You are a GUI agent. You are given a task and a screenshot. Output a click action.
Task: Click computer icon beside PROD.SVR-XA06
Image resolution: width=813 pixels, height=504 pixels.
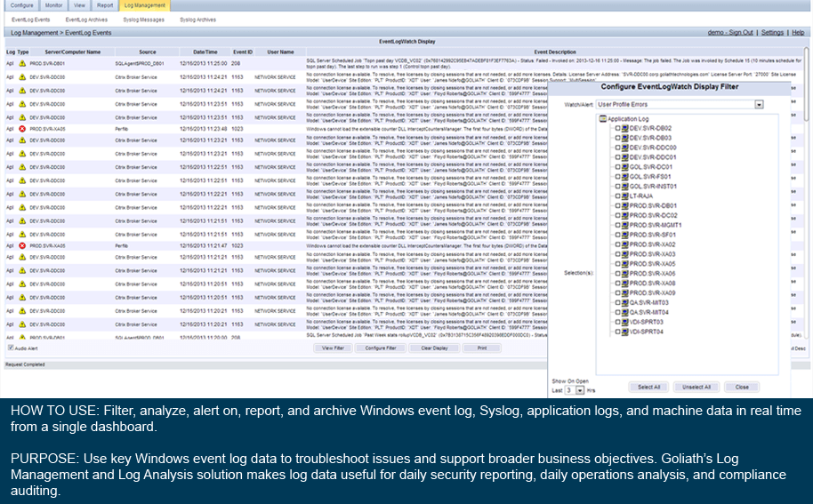(x=624, y=274)
